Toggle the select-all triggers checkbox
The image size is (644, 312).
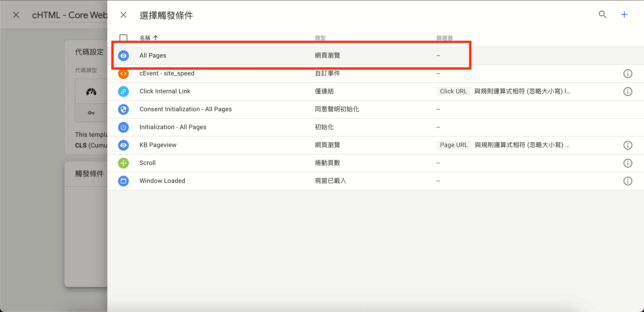pyautogui.click(x=124, y=38)
